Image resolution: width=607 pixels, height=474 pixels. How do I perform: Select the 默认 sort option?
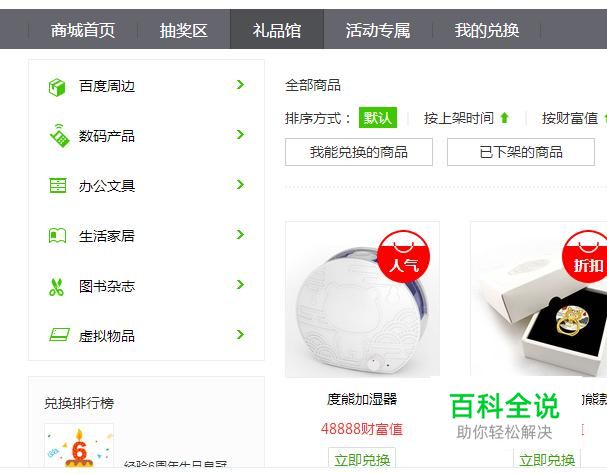coord(378,117)
